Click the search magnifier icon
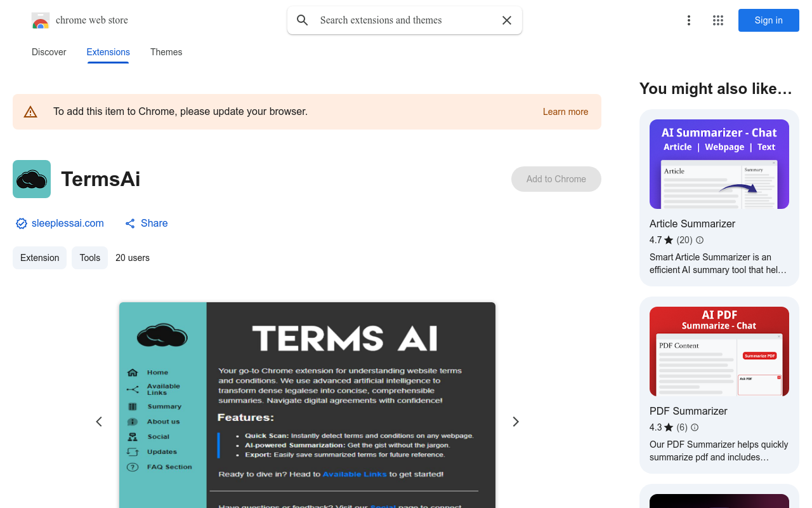 tap(303, 20)
